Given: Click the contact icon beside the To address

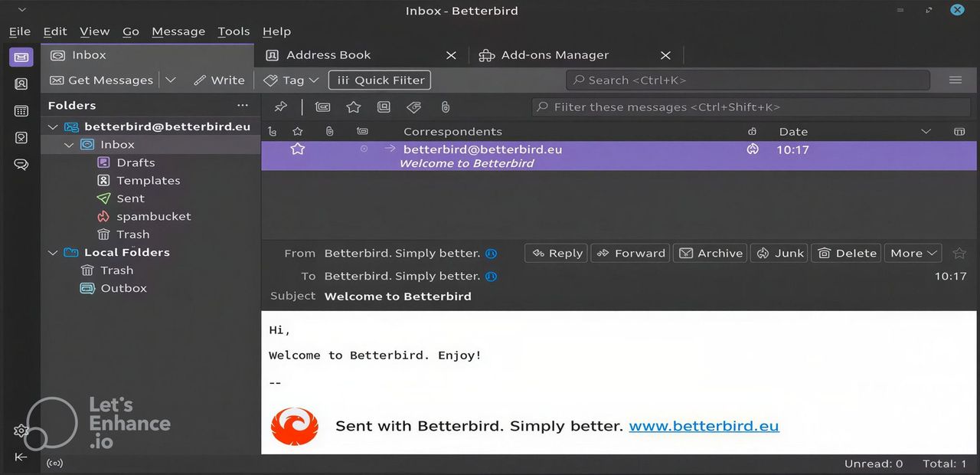Looking at the screenshot, I should click(x=492, y=277).
